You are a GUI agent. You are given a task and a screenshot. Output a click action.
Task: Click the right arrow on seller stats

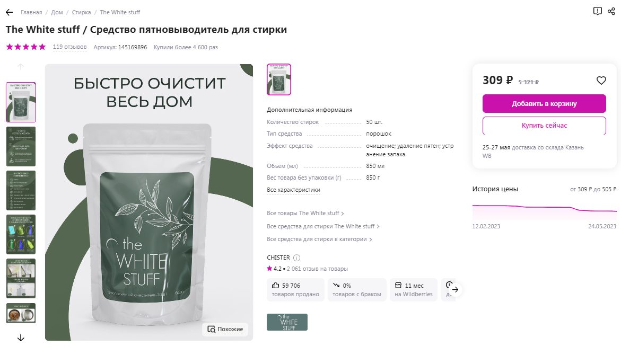click(x=456, y=290)
